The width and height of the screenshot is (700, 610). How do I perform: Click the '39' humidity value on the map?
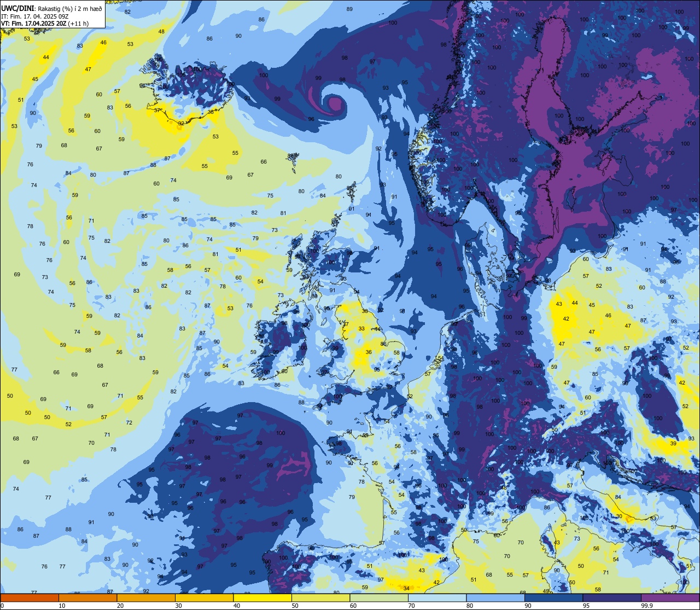(x=673, y=444)
